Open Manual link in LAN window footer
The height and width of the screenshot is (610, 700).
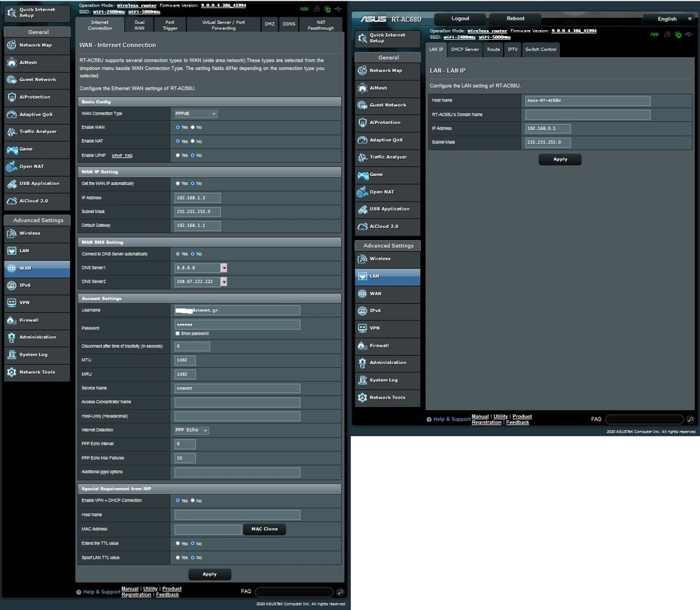480,417
